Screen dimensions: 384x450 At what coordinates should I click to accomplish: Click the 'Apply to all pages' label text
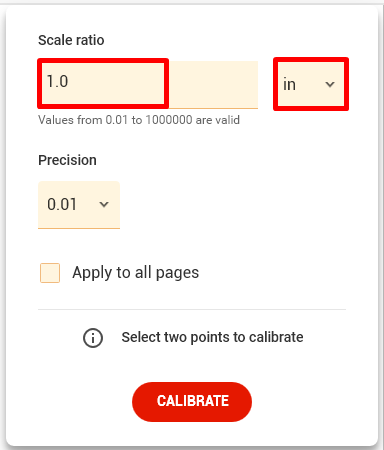point(136,273)
